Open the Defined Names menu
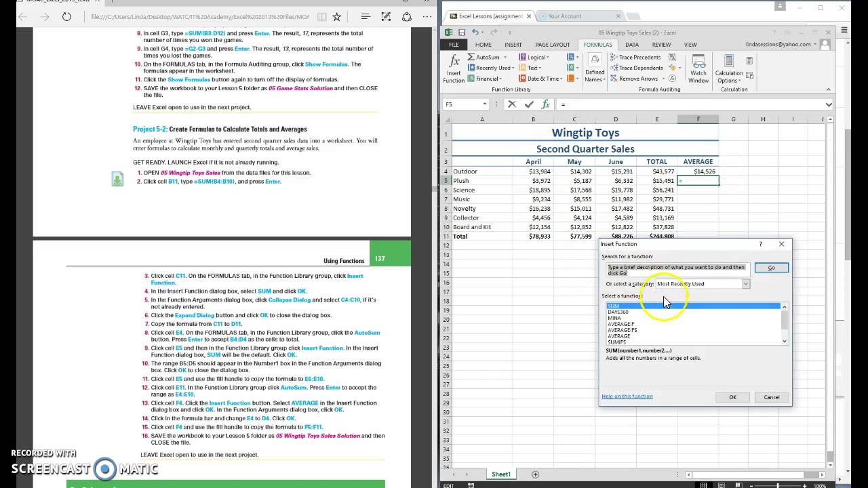The image size is (868, 488). (x=595, y=68)
